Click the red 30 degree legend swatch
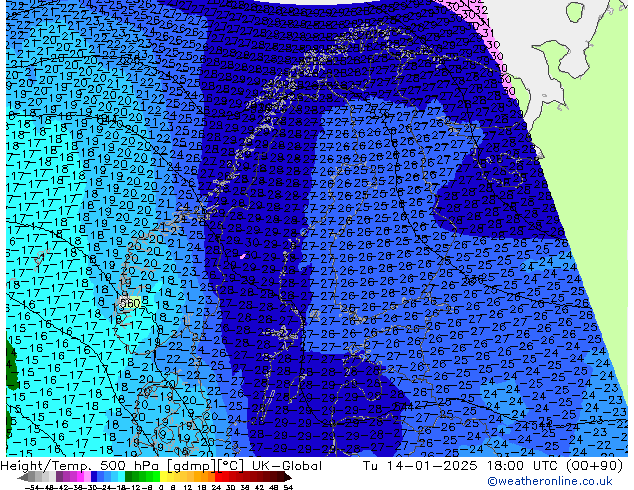634x490 pixels. pyautogui.click(x=232, y=477)
